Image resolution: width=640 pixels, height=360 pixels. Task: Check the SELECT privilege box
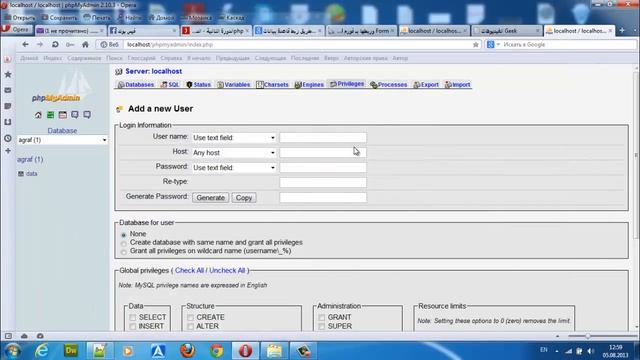coord(133,318)
